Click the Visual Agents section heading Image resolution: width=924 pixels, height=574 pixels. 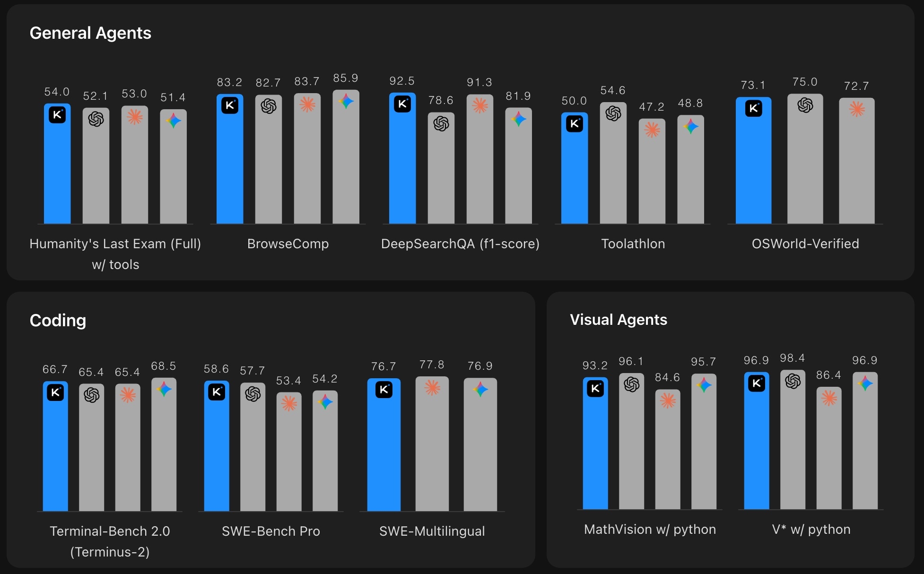coord(618,320)
